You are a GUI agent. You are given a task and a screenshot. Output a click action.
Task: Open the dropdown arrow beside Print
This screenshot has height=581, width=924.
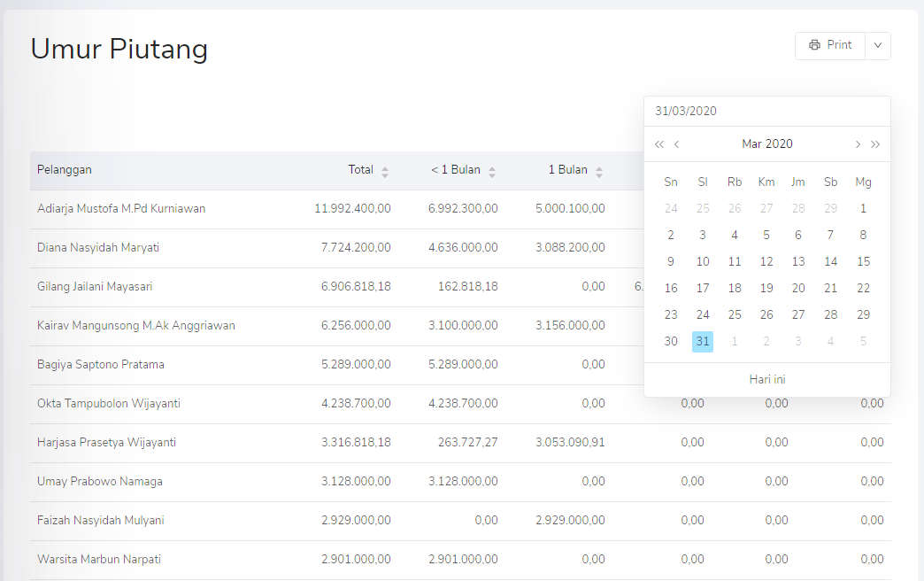pyautogui.click(x=878, y=46)
